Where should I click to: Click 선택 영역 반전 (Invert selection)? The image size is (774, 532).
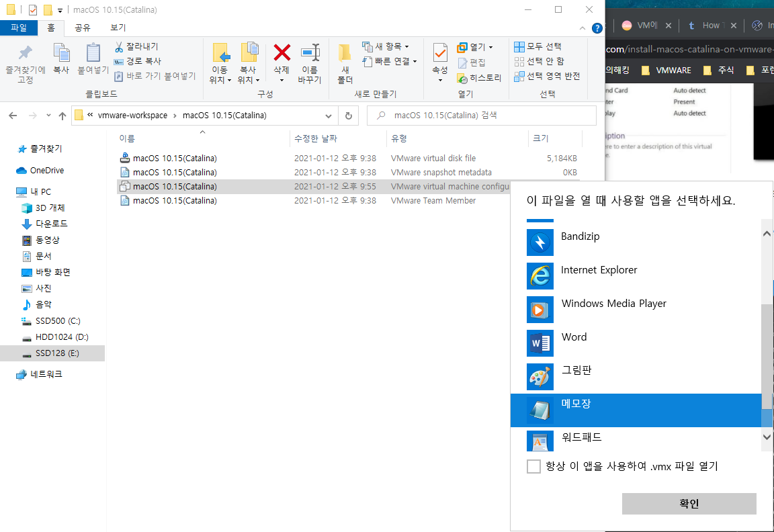[x=547, y=76]
